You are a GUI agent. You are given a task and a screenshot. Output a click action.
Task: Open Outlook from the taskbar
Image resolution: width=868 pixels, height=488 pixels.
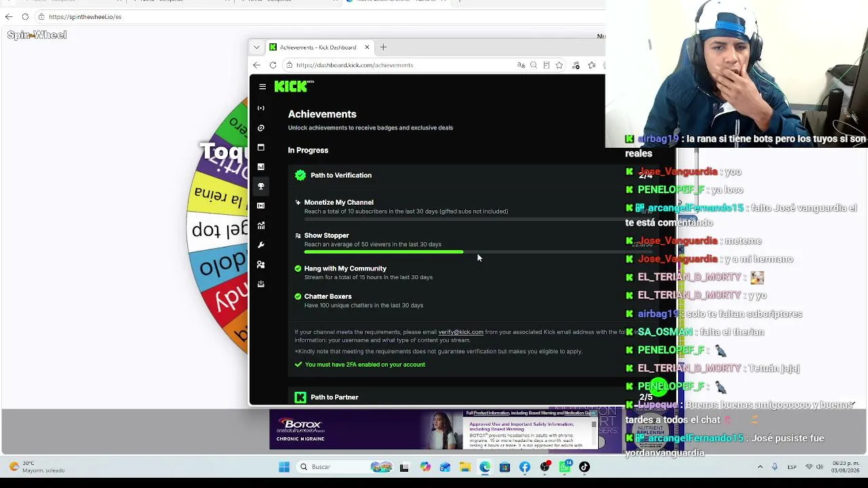tap(445, 467)
